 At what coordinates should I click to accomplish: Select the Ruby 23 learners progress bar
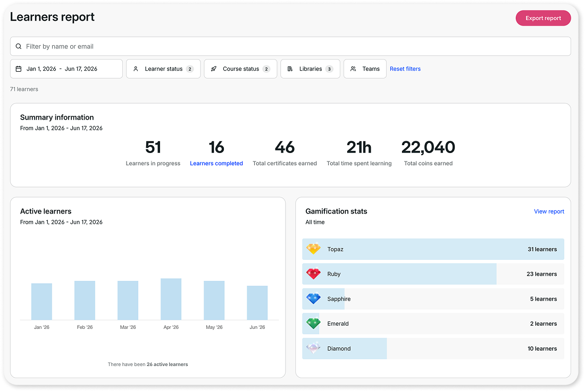click(433, 274)
